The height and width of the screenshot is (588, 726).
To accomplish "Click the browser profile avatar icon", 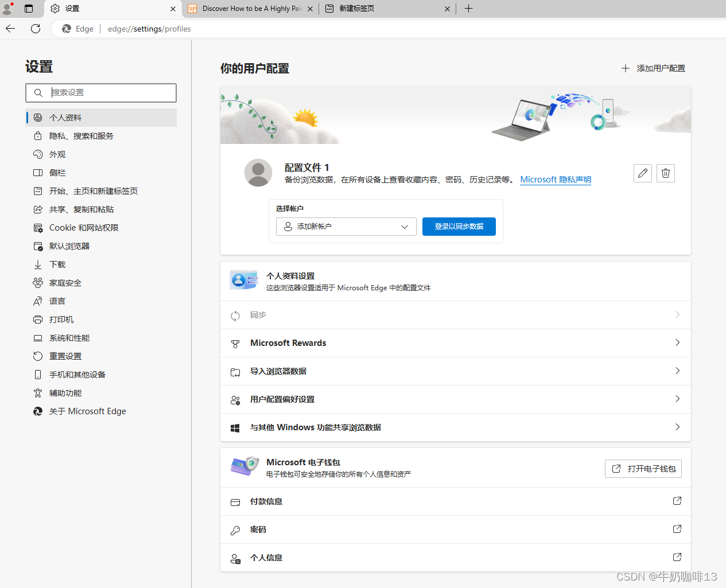I will click(x=7, y=8).
